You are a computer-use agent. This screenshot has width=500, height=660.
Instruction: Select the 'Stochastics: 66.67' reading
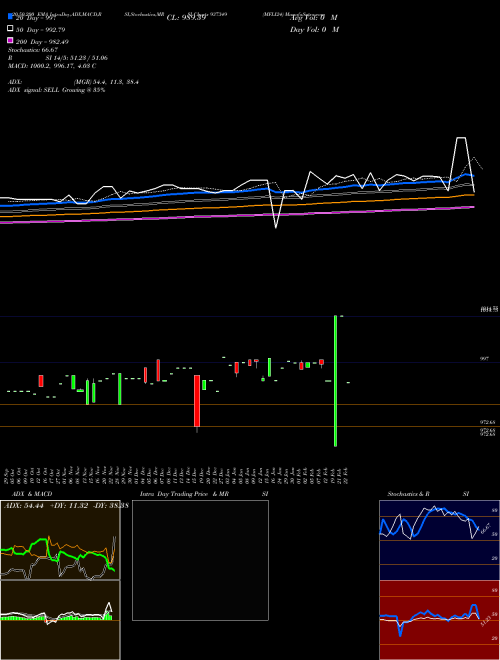click(33, 50)
